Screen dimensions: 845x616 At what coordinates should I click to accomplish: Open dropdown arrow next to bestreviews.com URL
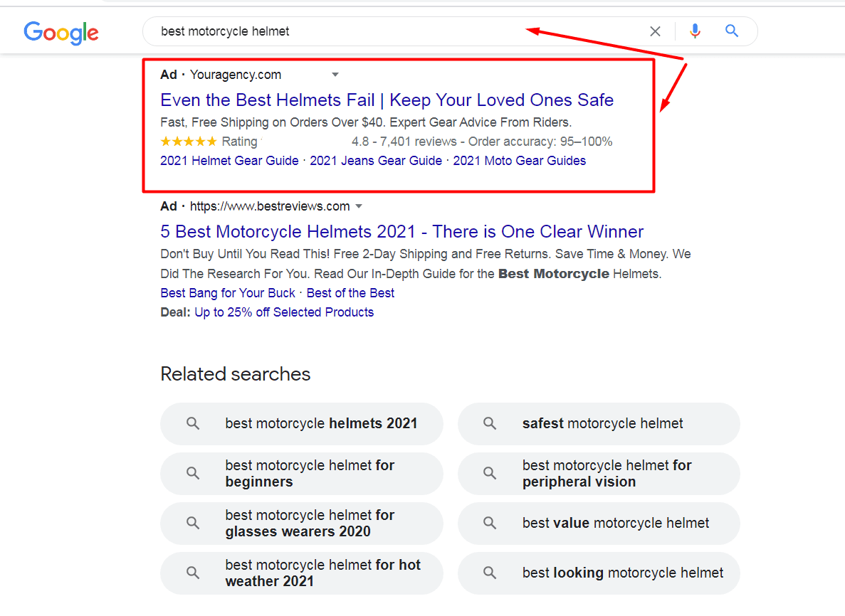[x=359, y=206]
